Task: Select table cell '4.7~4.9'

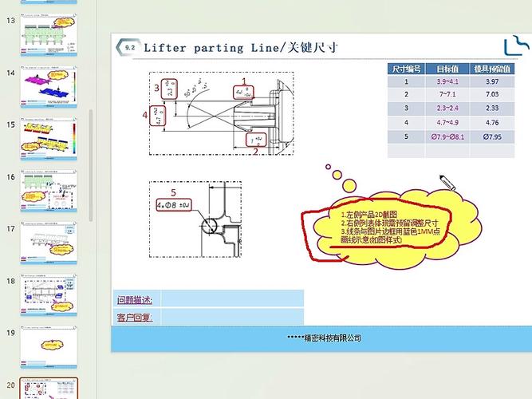Action: pyautogui.click(x=447, y=123)
